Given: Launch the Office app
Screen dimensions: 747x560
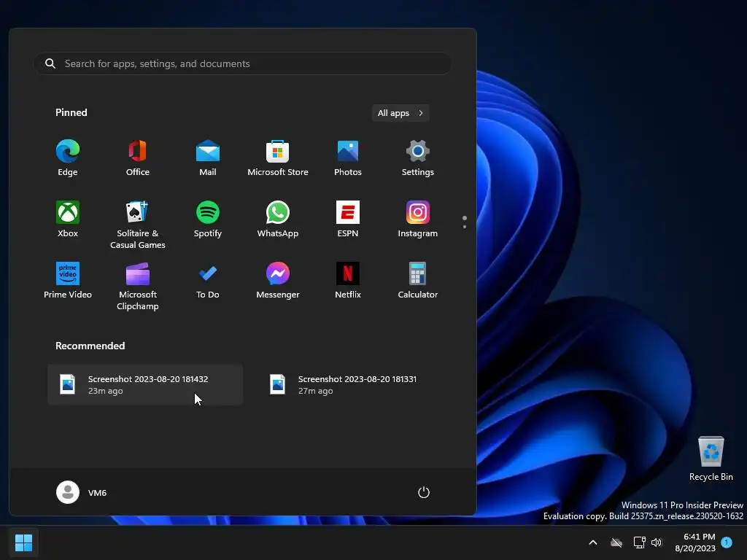Looking at the screenshot, I should coord(138,158).
